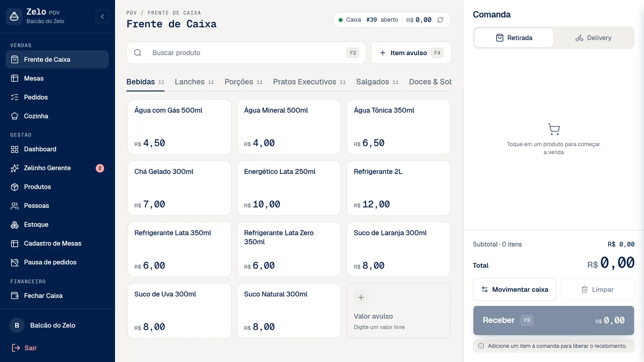Open the Valor avulso plus card
Screen dimensions: 644x362
click(x=398, y=310)
